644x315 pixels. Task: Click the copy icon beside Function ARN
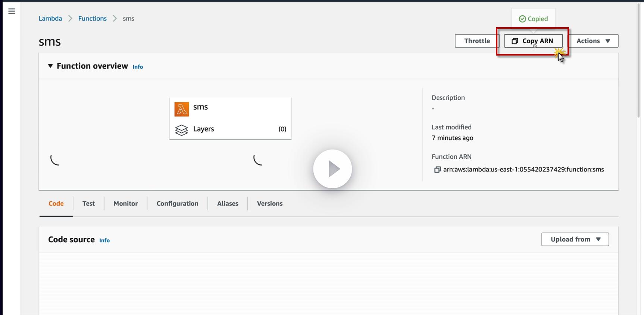(x=437, y=170)
